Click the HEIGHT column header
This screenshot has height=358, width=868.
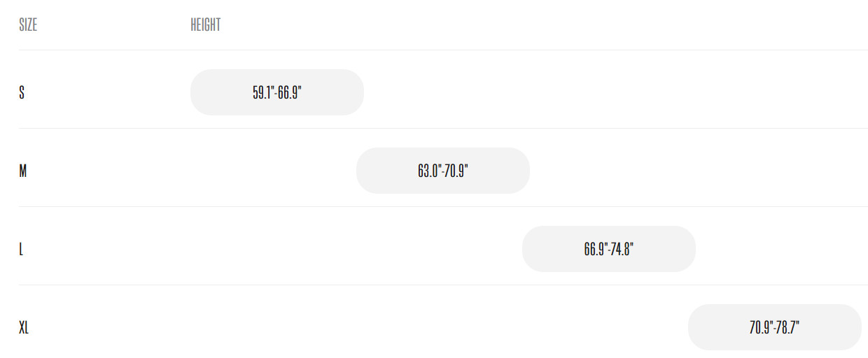[205, 25]
